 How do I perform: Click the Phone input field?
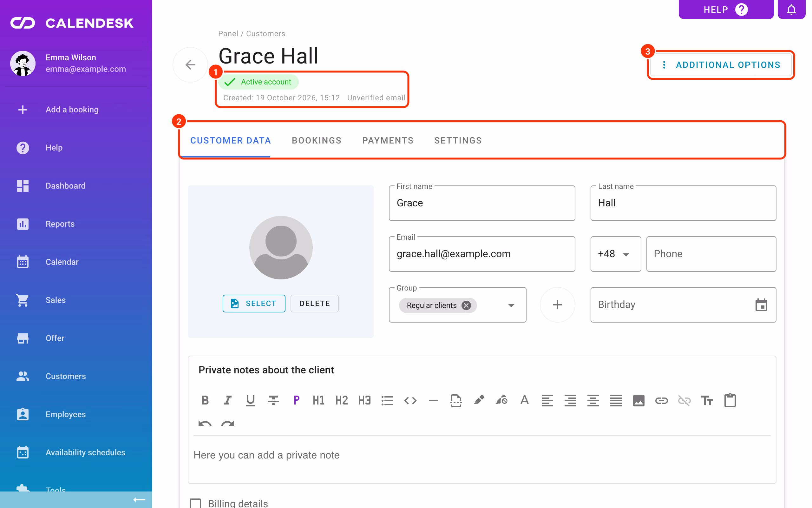point(711,254)
